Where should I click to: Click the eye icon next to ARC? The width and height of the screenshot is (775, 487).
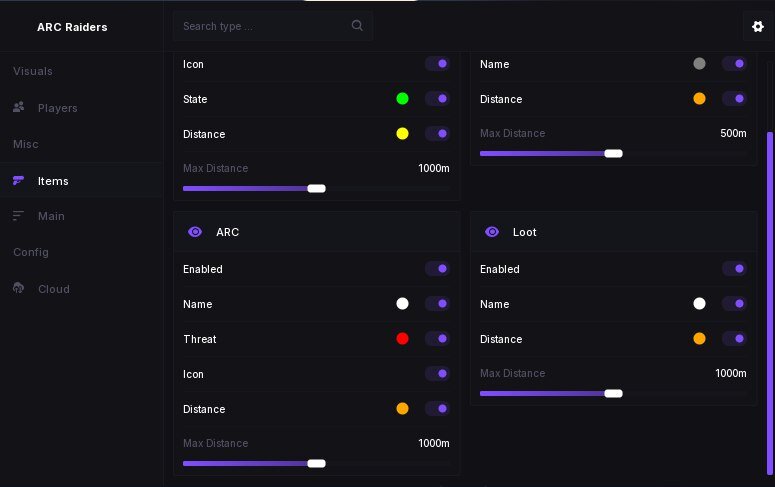(x=195, y=231)
